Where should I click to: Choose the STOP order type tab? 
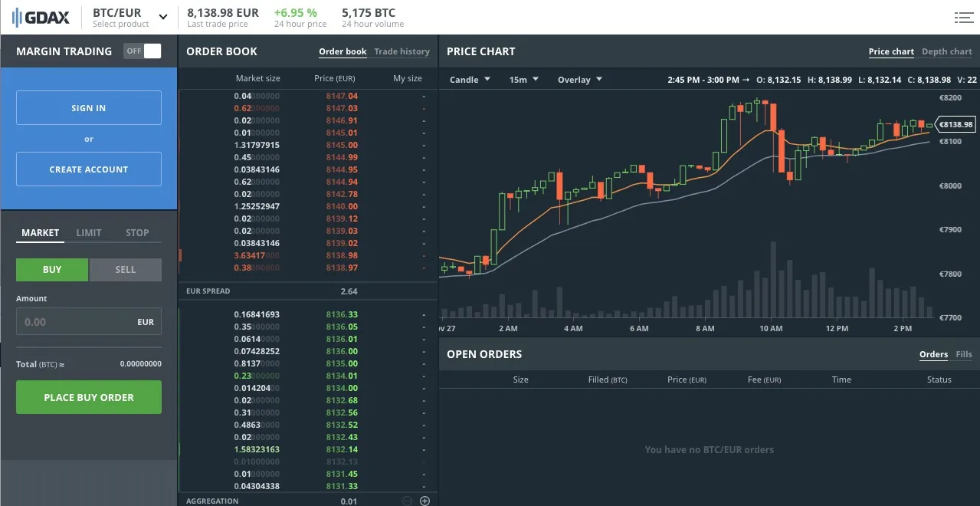click(137, 232)
